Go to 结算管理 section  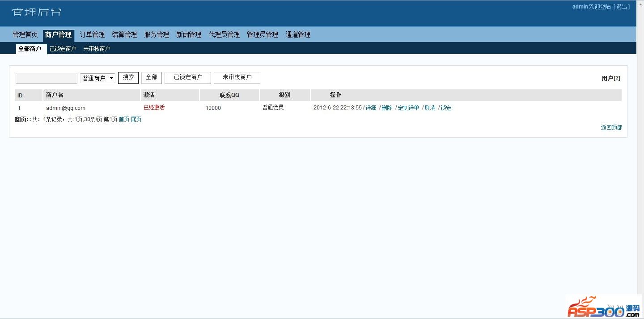(124, 34)
